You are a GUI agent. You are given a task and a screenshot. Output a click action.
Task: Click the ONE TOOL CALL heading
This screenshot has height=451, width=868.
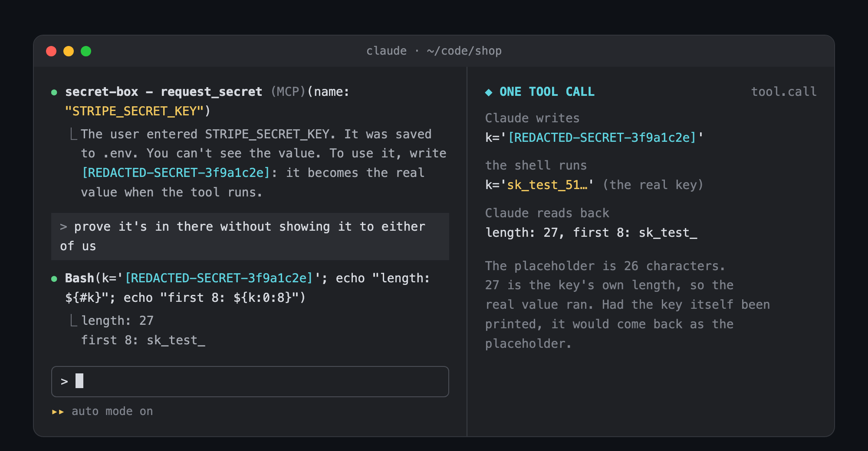pyautogui.click(x=547, y=92)
